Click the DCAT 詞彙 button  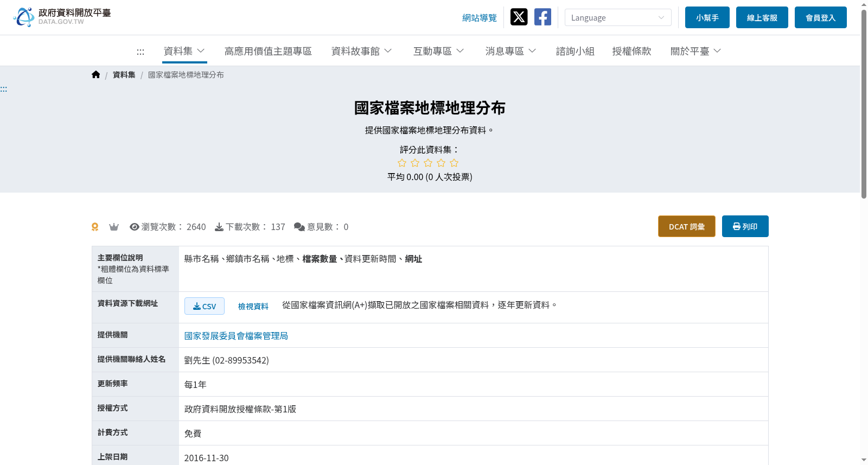click(687, 226)
